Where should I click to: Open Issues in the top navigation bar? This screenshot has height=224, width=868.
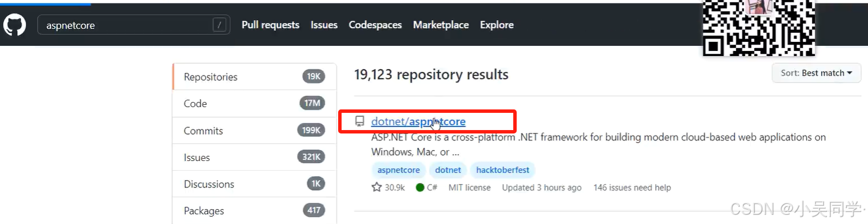click(324, 25)
